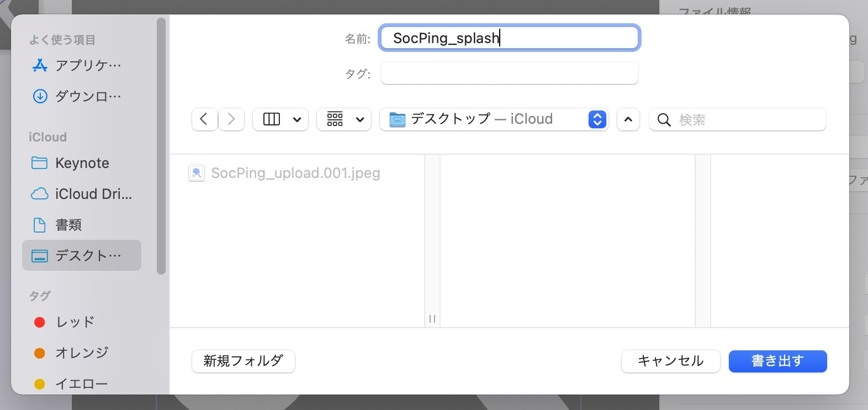The image size is (868, 410).
Task: Go forward with the right chevron button
Action: point(231,119)
